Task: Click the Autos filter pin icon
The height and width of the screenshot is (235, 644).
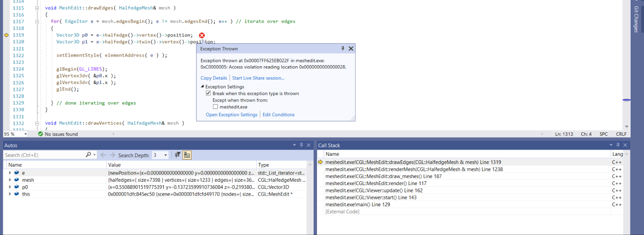Action: point(177,155)
